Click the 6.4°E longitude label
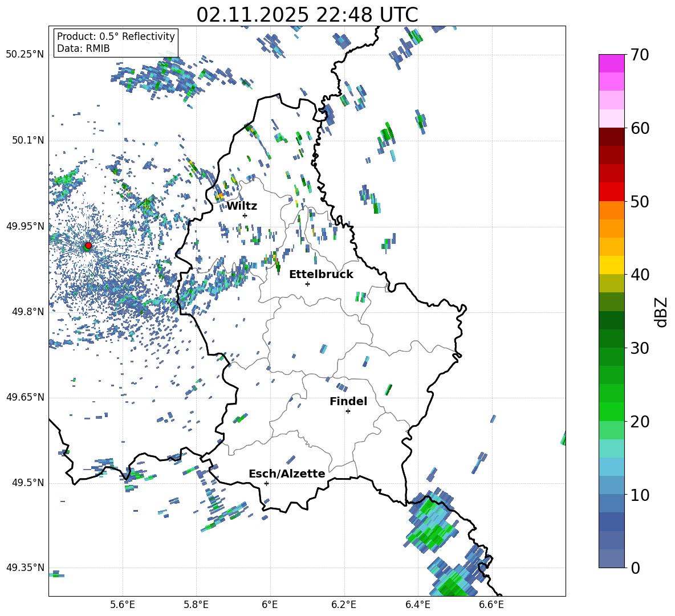The width and height of the screenshot is (675, 616). tap(417, 605)
